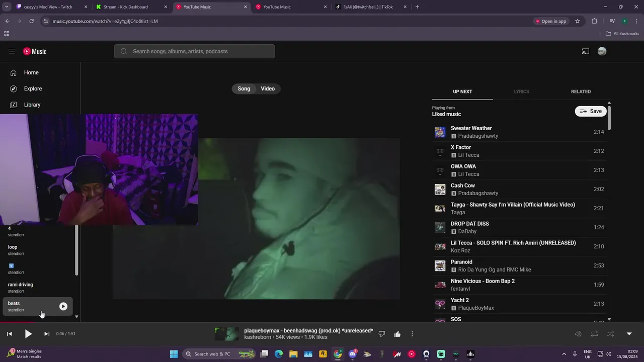Image resolution: width=644 pixels, height=362 pixels.
Task: Select the RELATED tab
Action: pos(581,92)
